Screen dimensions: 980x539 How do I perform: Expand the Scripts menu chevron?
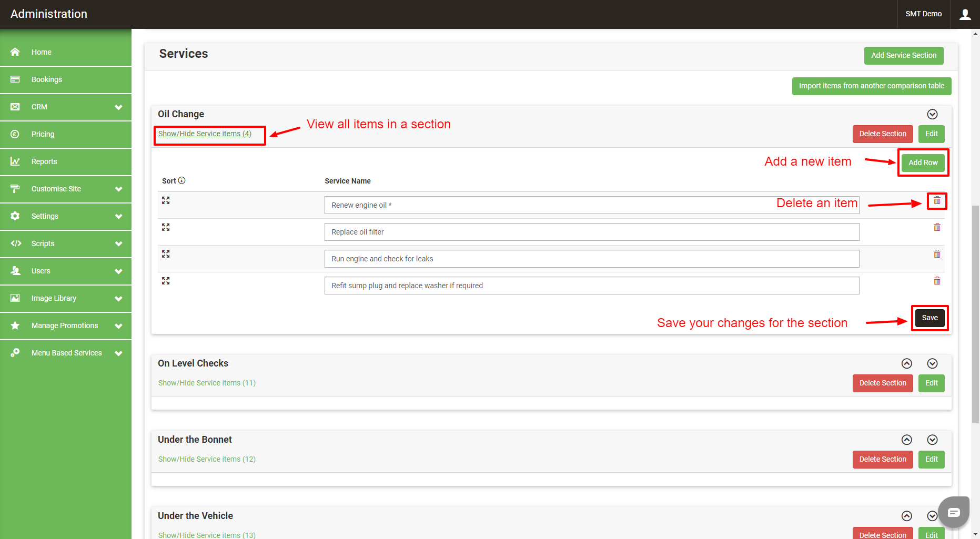click(118, 244)
